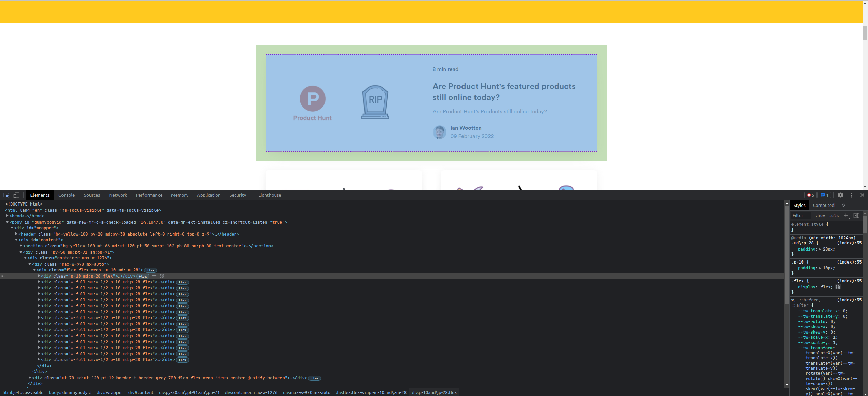Image resolution: width=868 pixels, height=396 pixels.
Task: Open DevTools settings gear
Action: coord(840,195)
